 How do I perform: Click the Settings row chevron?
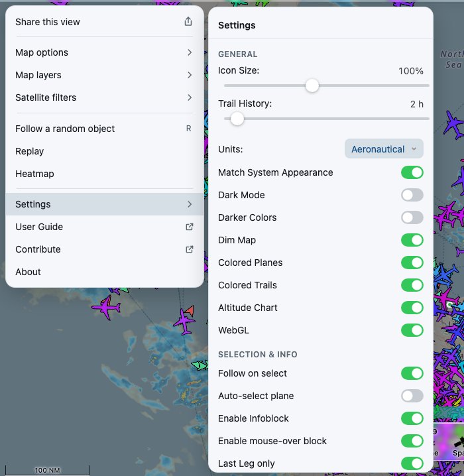click(x=190, y=204)
